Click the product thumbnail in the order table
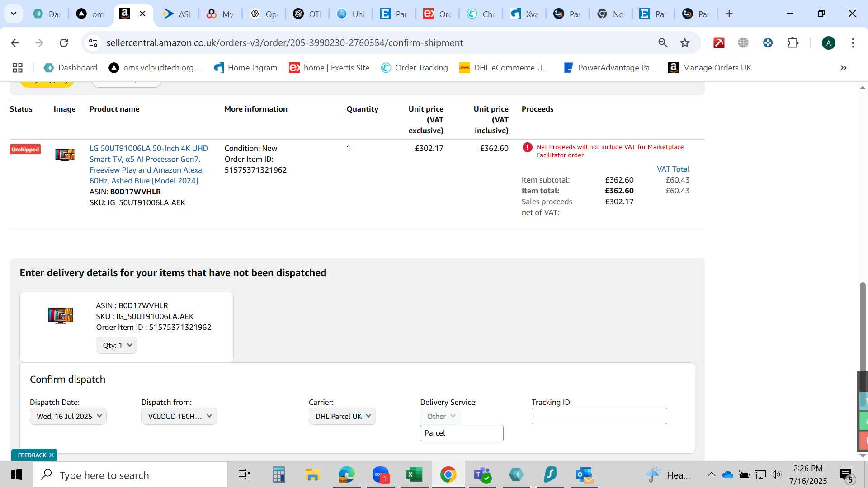Screen dimensions: 868x488 coord(65,155)
